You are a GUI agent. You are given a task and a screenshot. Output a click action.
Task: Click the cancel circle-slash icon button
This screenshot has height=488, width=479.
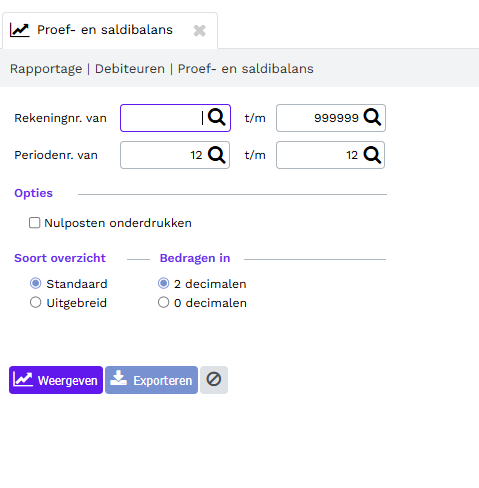pos(214,380)
